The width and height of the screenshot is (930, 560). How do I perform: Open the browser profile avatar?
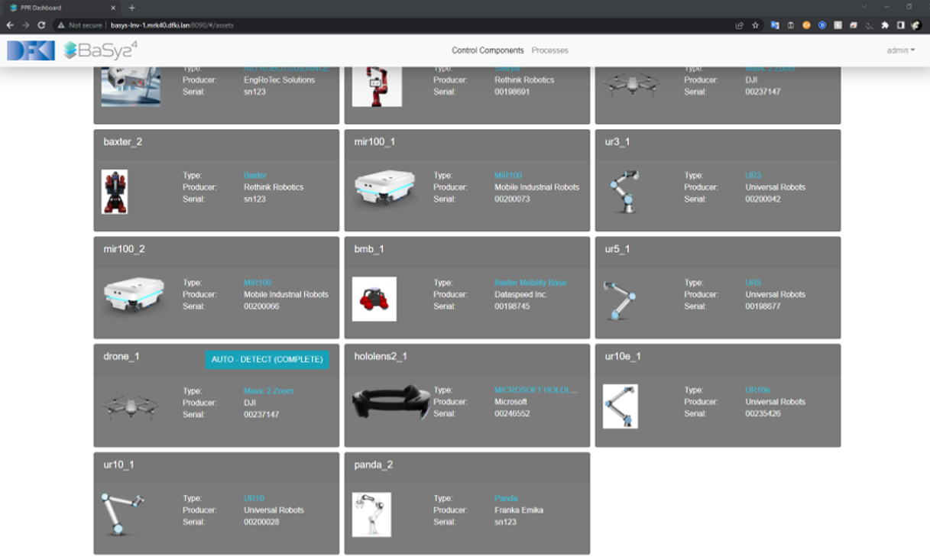[x=915, y=25]
